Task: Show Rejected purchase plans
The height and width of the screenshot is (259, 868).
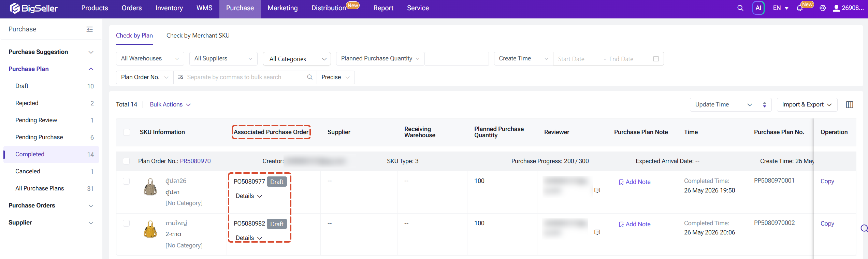Action: 51,103
